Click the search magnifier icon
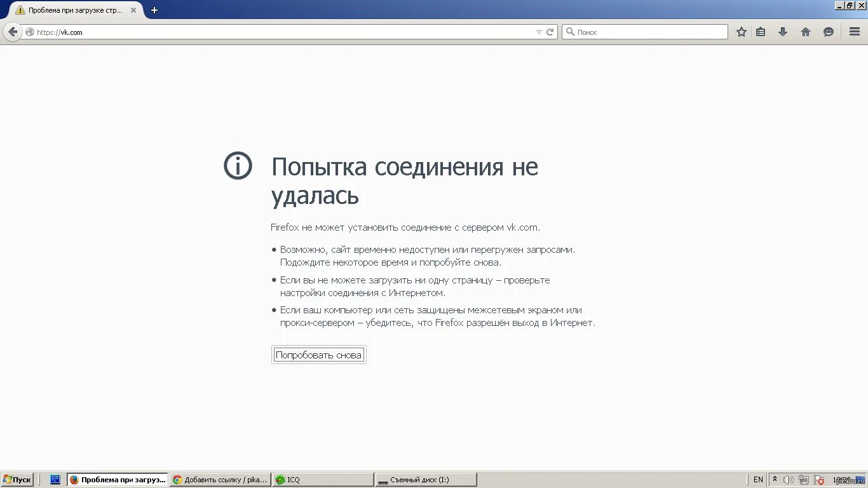Viewport: 868px width, 488px height. (570, 32)
